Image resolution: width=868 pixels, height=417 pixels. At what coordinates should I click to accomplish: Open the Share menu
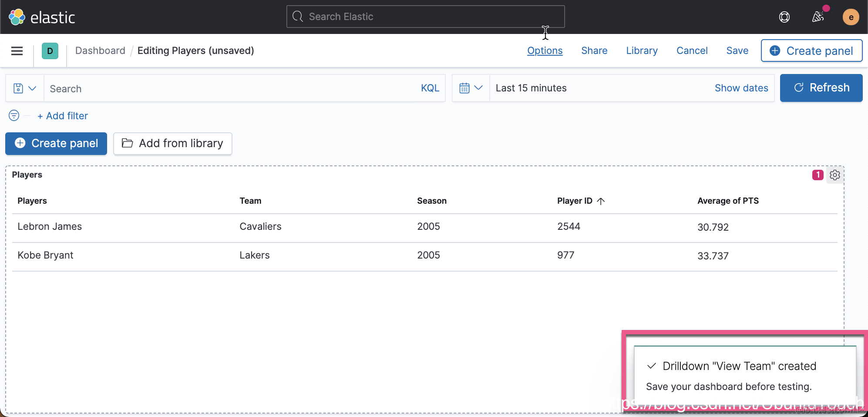[594, 50]
